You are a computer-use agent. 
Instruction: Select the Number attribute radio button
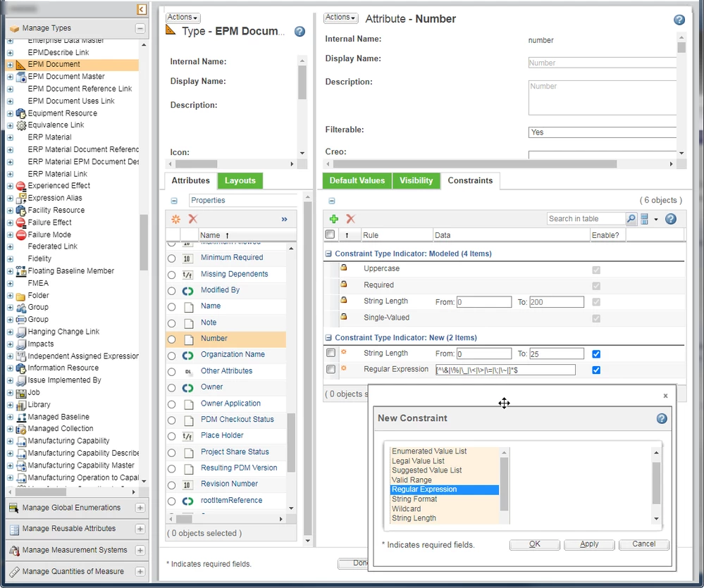pyautogui.click(x=171, y=339)
